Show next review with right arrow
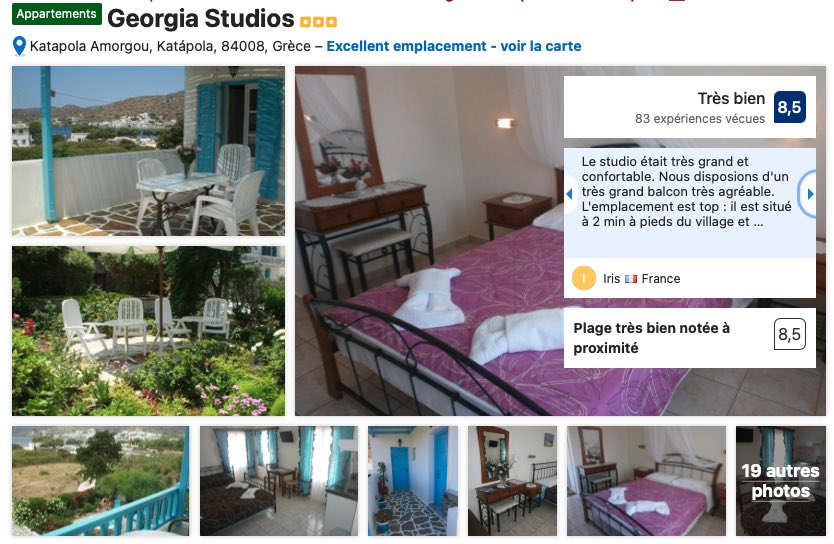 point(810,194)
